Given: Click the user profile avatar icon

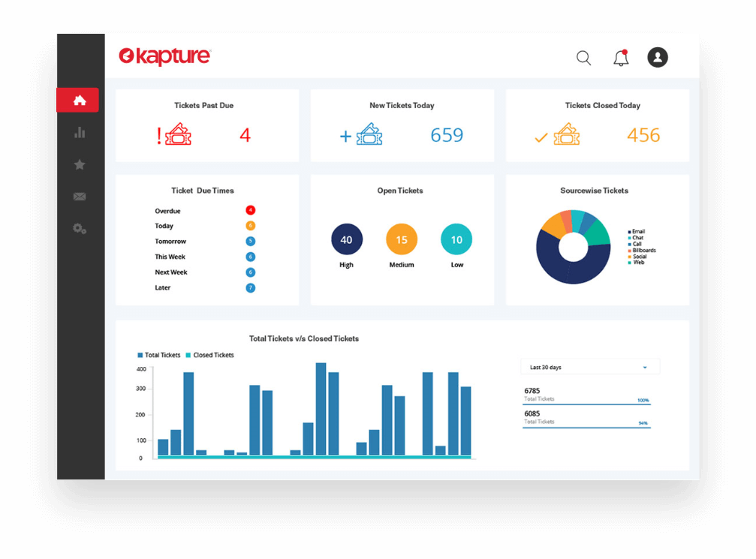Looking at the screenshot, I should 657,57.
